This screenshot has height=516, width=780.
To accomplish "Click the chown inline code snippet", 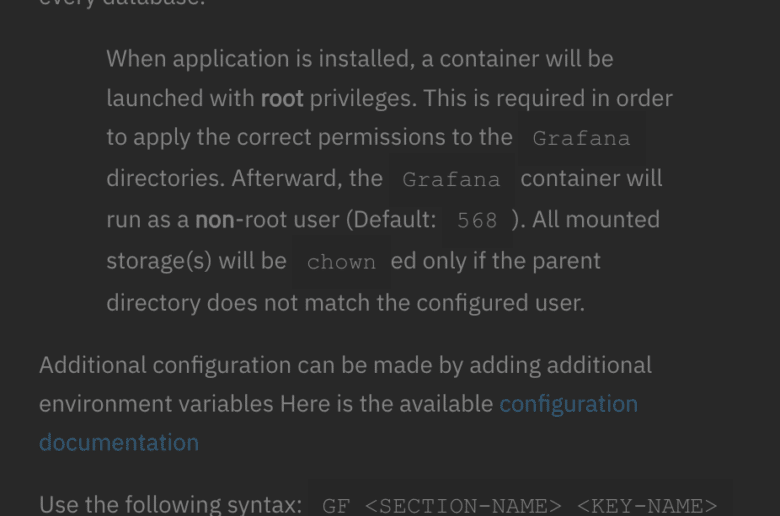I will (x=341, y=262).
